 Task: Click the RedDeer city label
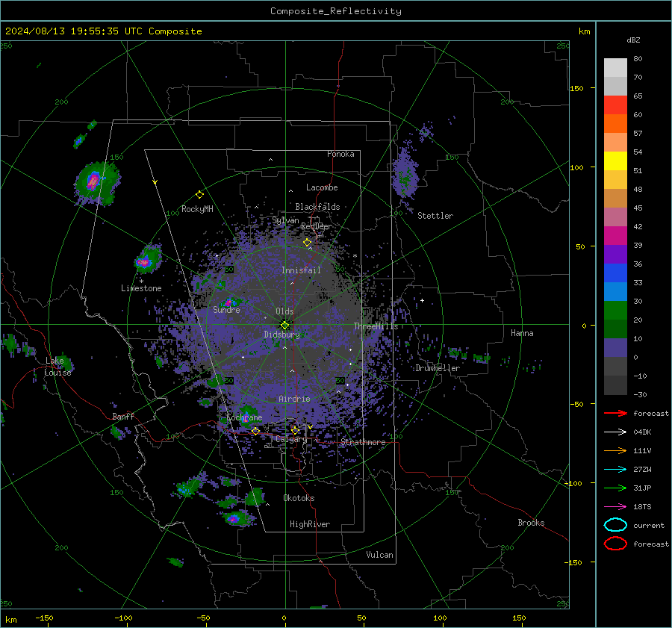tap(317, 226)
